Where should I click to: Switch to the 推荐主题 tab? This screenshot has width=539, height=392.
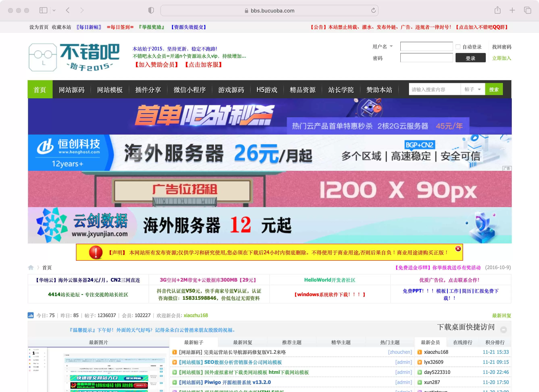[x=292, y=342]
